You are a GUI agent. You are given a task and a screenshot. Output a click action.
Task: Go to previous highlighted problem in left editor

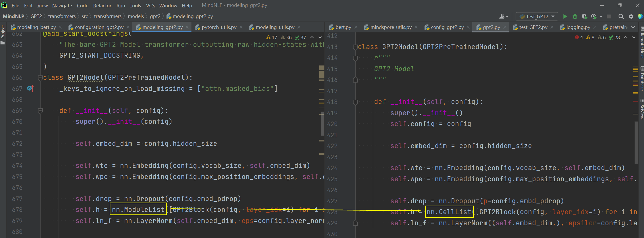tap(312, 37)
